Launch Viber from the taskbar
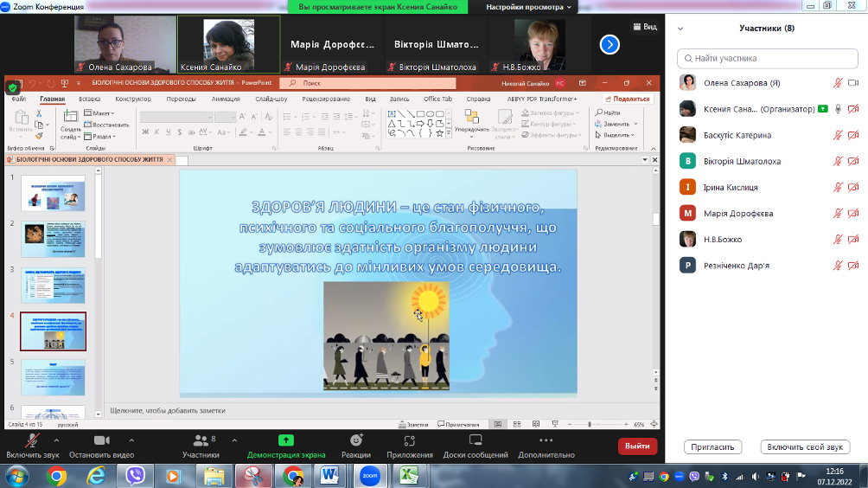Screen dimensions: 868x488 pyautogui.click(x=135, y=475)
